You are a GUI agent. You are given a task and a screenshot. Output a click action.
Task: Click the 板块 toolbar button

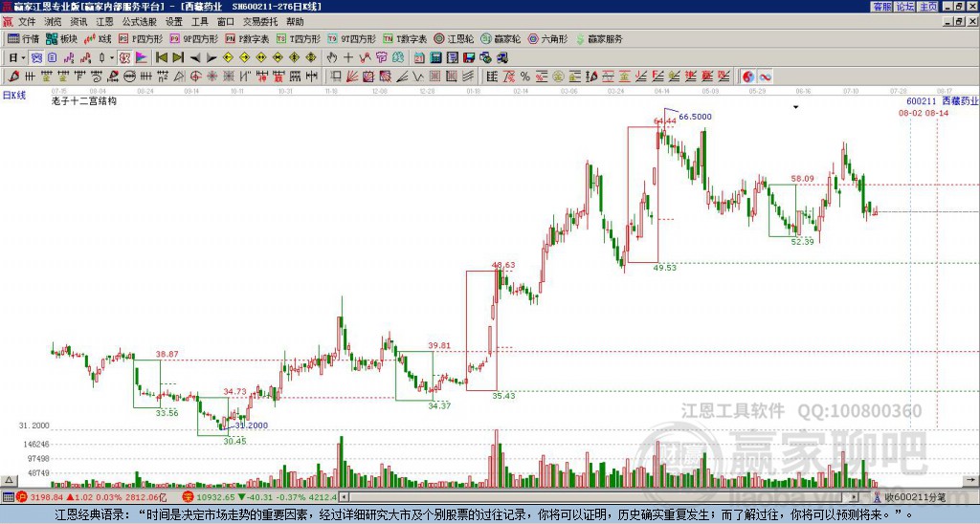coord(61,38)
